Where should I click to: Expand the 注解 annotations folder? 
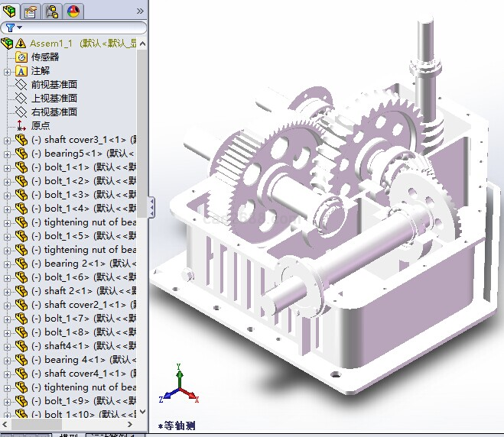(7, 71)
